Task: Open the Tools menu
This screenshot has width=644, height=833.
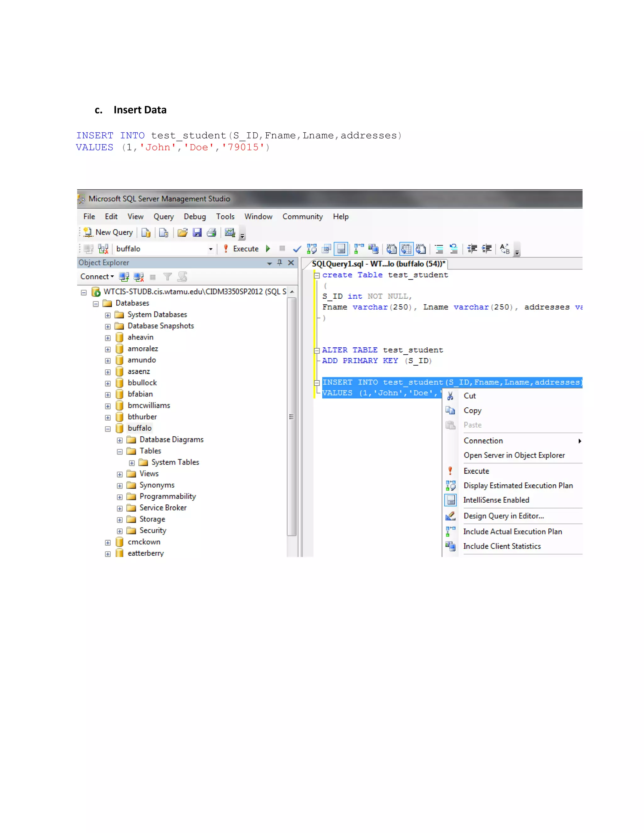Action: [225, 217]
